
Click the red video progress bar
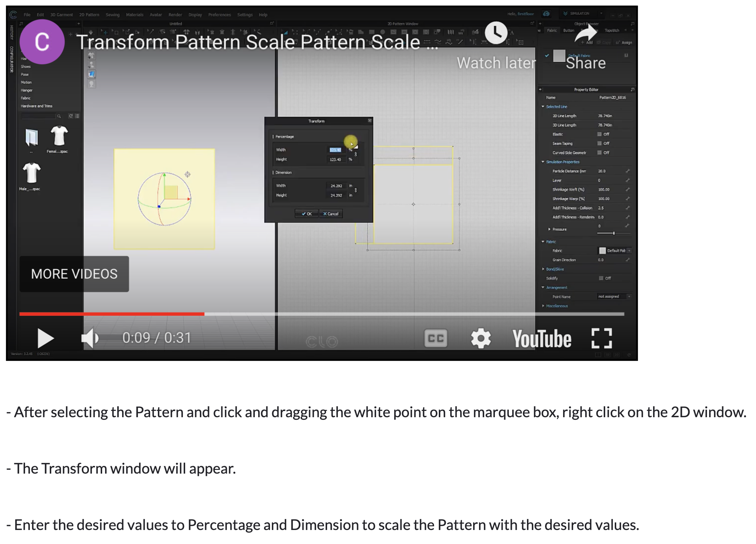click(x=112, y=314)
